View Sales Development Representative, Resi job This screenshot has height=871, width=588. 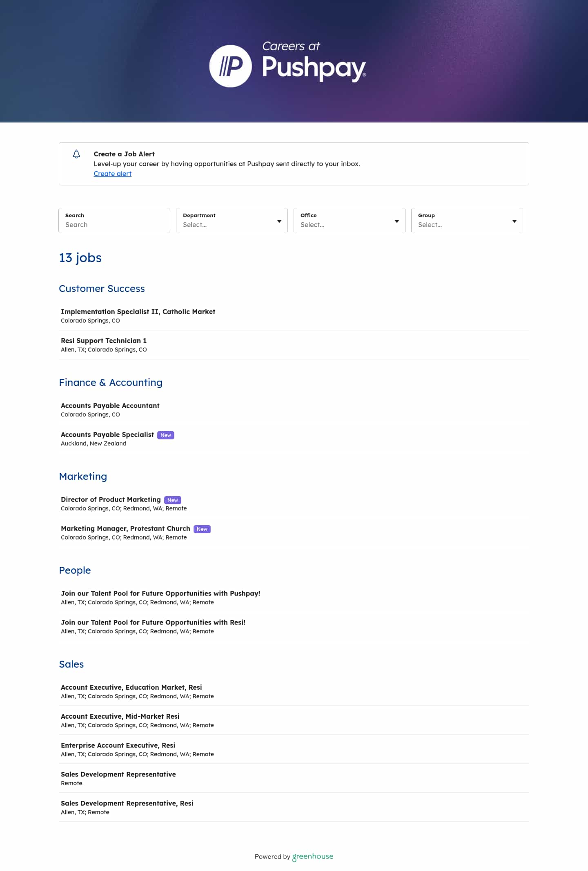tap(127, 803)
